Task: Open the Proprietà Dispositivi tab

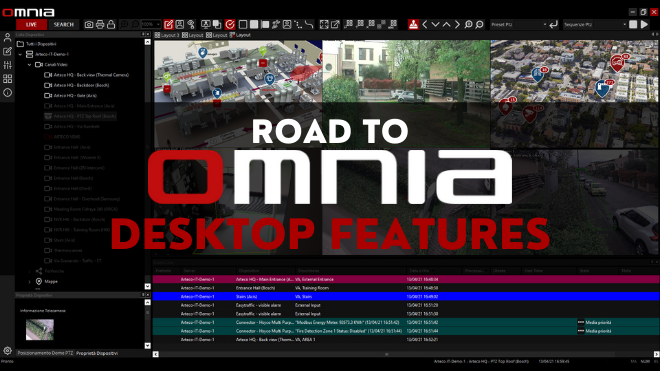Action: [x=97, y=353]
